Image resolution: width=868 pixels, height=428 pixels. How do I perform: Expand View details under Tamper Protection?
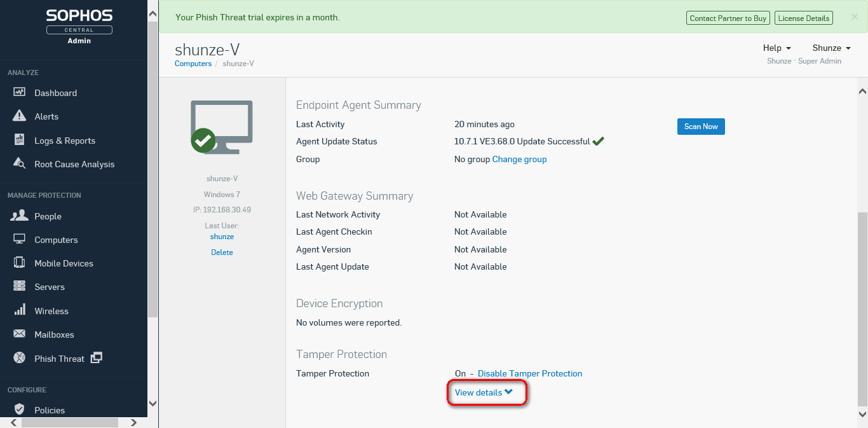point(484,392)
